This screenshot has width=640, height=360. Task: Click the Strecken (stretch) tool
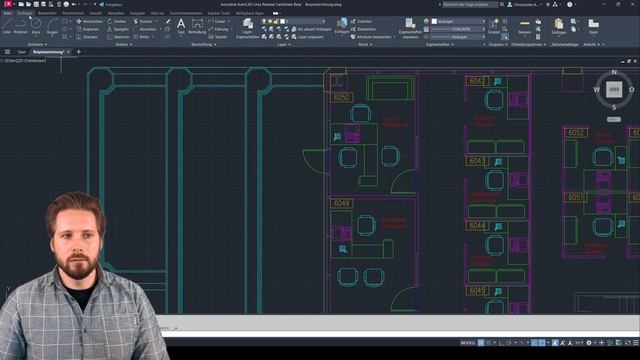pyautogui.click(x=87, y=37)
